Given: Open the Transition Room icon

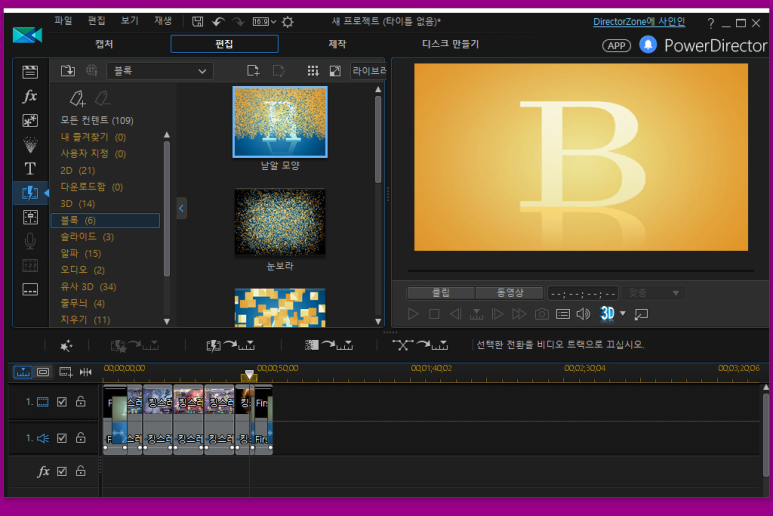Looking at the screenshot, I should [30, 193].
